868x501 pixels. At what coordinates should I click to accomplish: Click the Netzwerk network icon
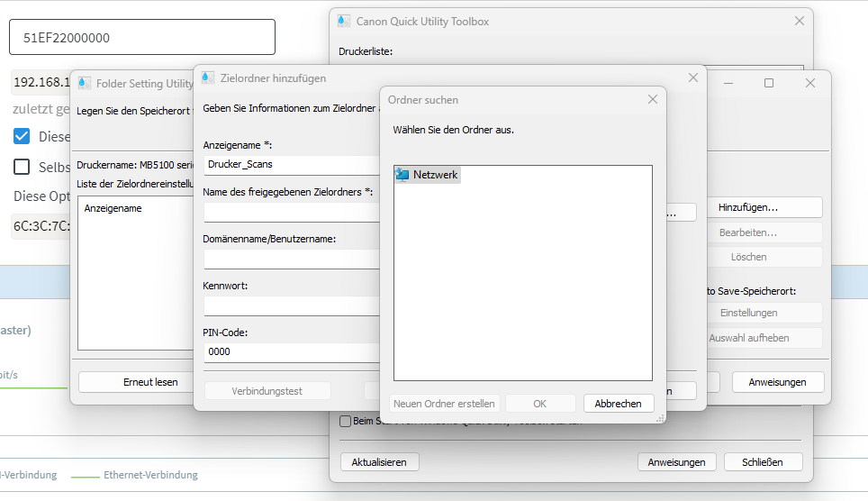point(402,175)
